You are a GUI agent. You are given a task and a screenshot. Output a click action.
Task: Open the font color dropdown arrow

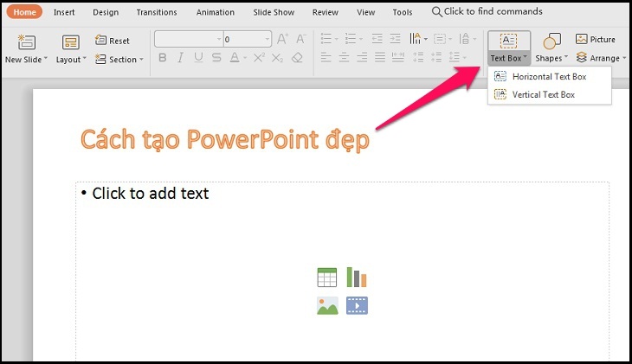[245, 59]
